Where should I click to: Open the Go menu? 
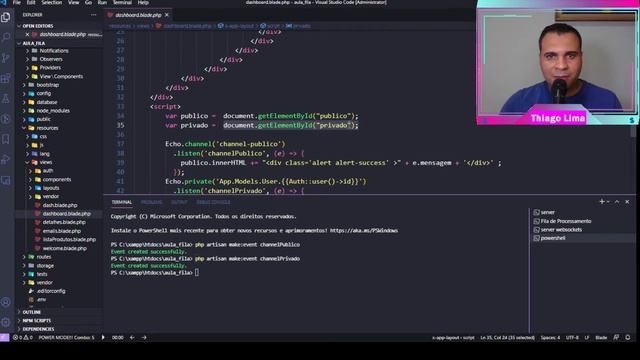click(x=88, y=2)
